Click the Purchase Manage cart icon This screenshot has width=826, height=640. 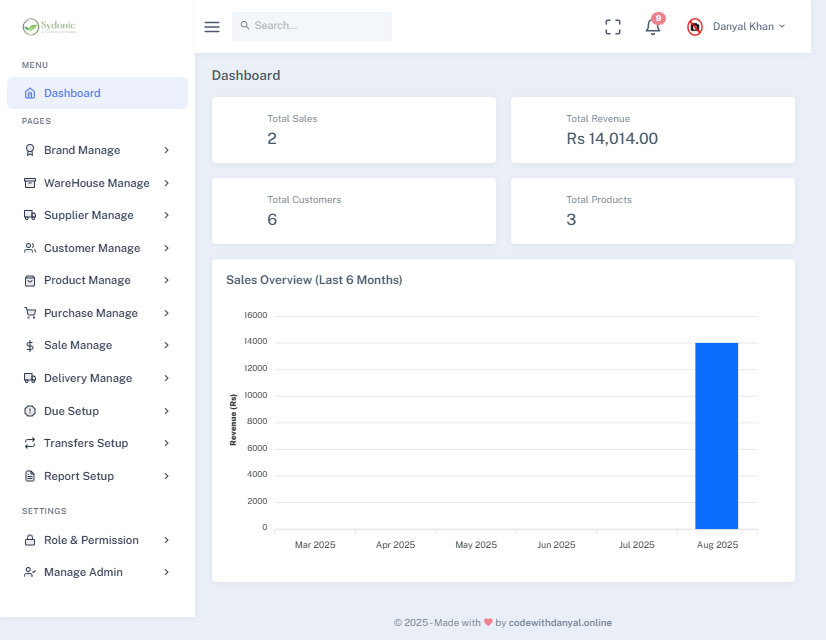pyautogui.click(x=30, y=313)
